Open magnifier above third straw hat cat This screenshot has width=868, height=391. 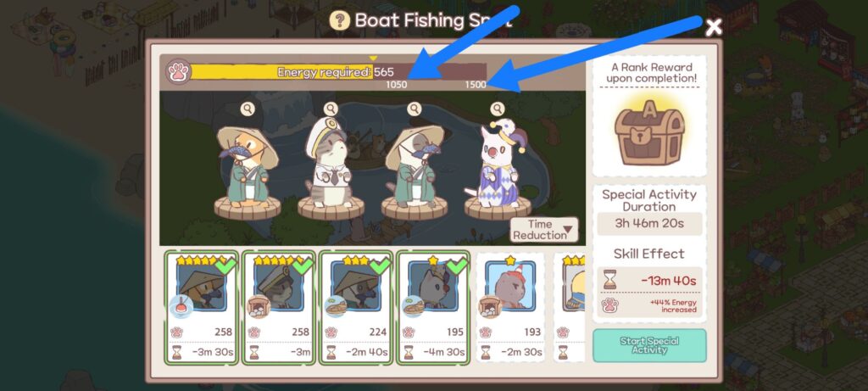(414, 109)
